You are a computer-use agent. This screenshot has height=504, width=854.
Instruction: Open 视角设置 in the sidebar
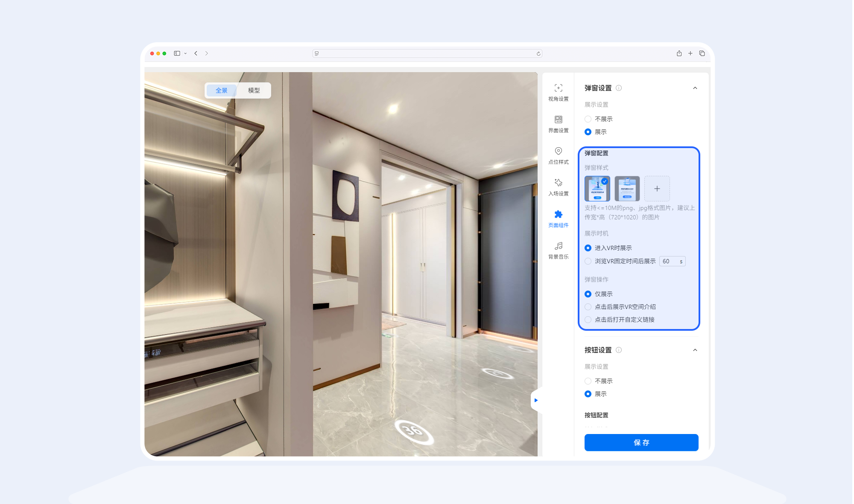click(x=558, y=92)
